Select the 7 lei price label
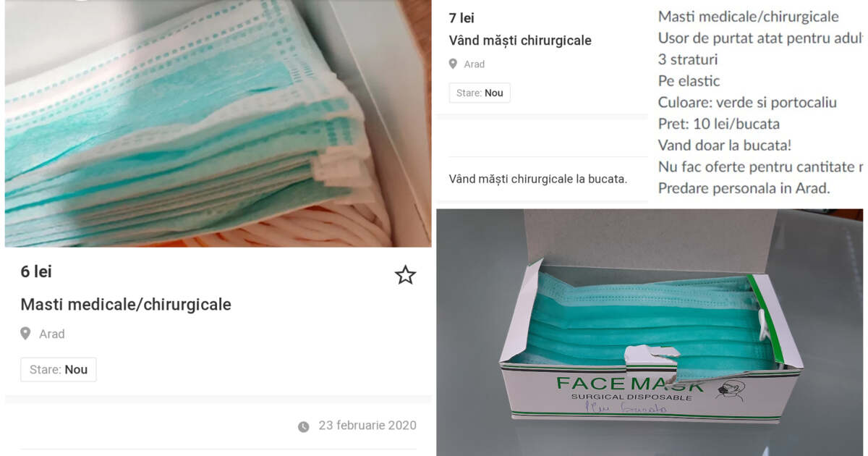This screenshot has height=456, width=868. click(x=461, y=18)
